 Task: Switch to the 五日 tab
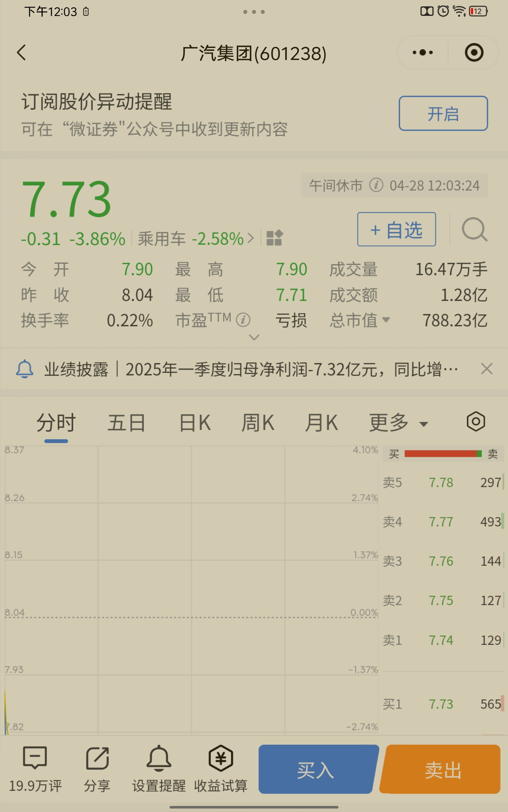coord(127,422)
